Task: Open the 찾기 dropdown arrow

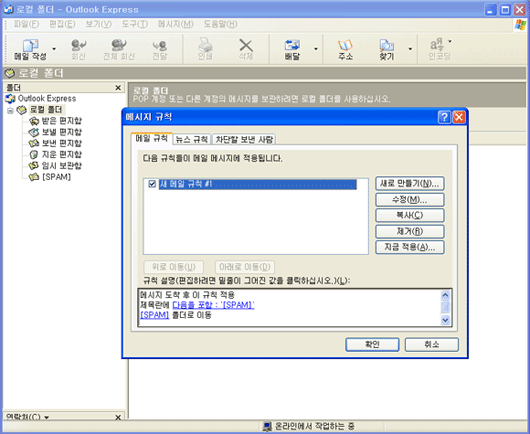Action: [x=410, y=49]
